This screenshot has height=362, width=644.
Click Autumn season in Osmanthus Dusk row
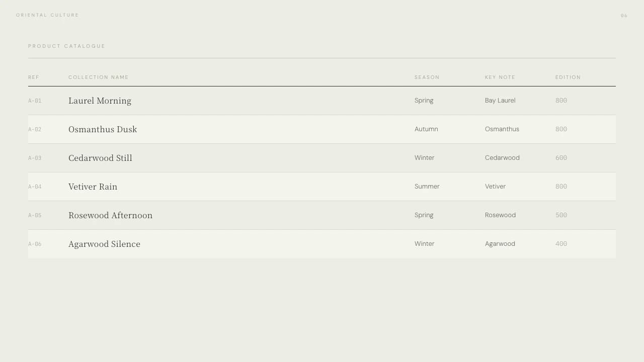click(x=426, y=129)
